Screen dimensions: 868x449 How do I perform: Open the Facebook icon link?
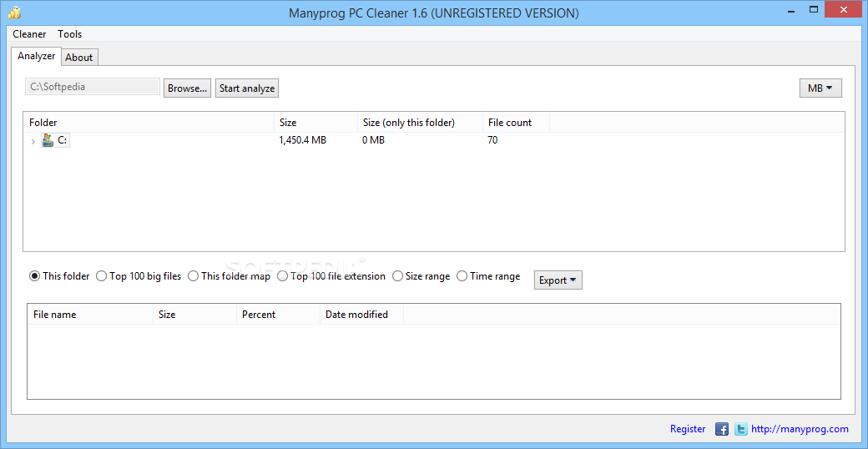click(722, 429)
